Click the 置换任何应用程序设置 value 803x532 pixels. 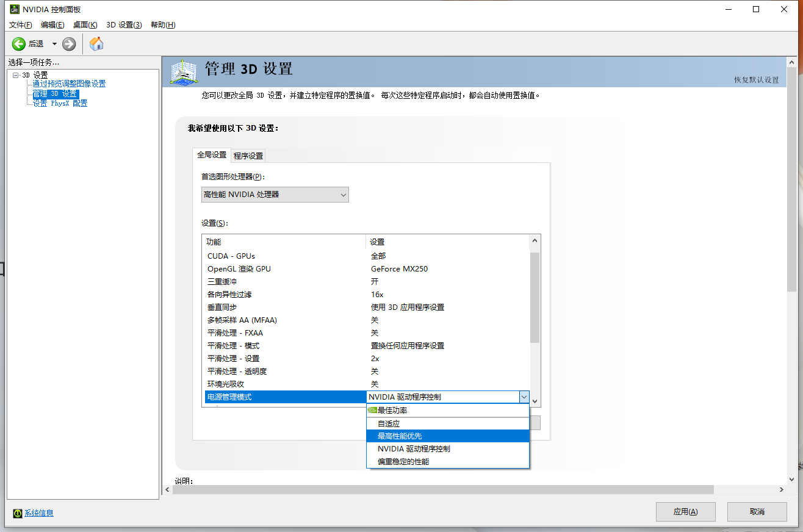coord(408,346)
